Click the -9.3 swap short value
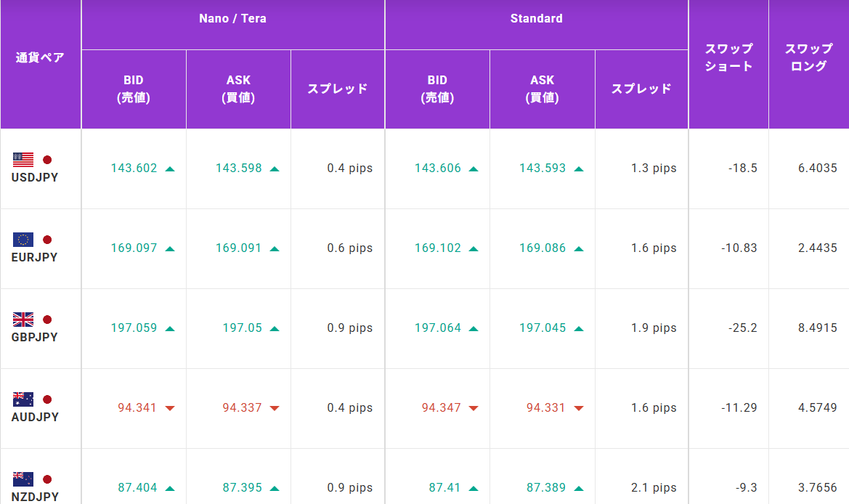Screen dimensions: 849x504 [746, 488]
